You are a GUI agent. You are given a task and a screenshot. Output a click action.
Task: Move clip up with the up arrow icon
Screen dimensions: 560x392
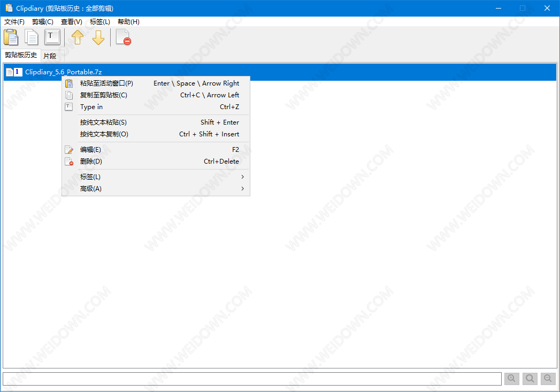click(78, 37)
